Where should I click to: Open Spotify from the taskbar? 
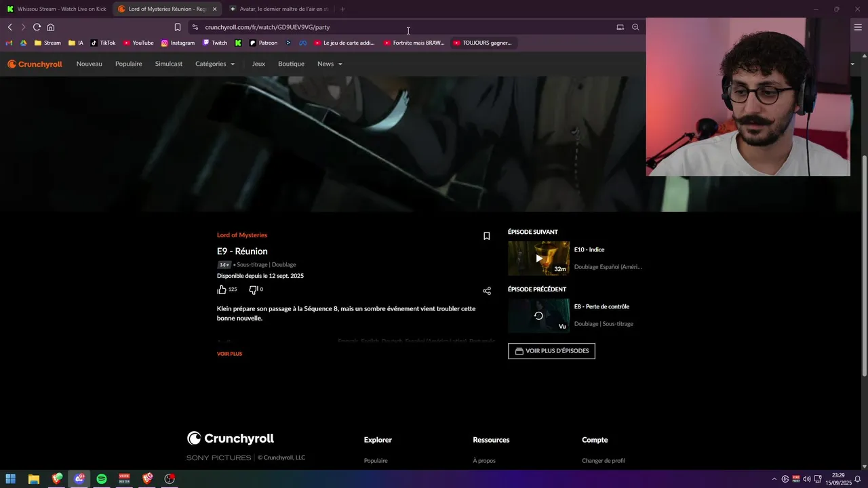[102, 479]
